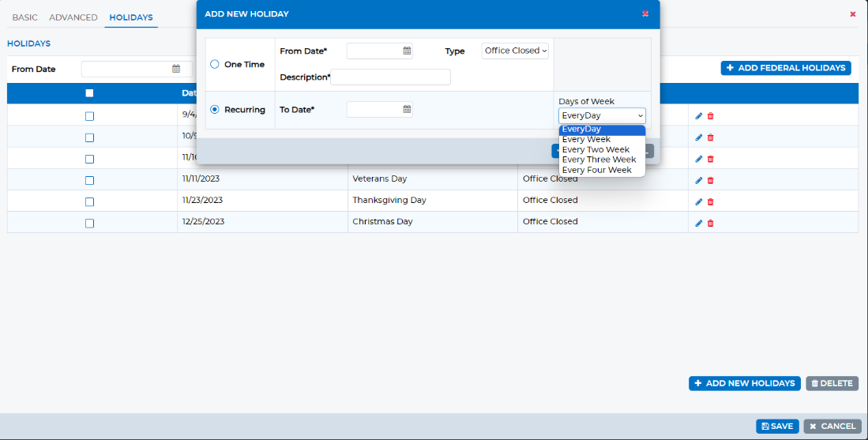Edit the 9/4 holiday row pencil icon
868x440 pixels.
pos(699,116)
